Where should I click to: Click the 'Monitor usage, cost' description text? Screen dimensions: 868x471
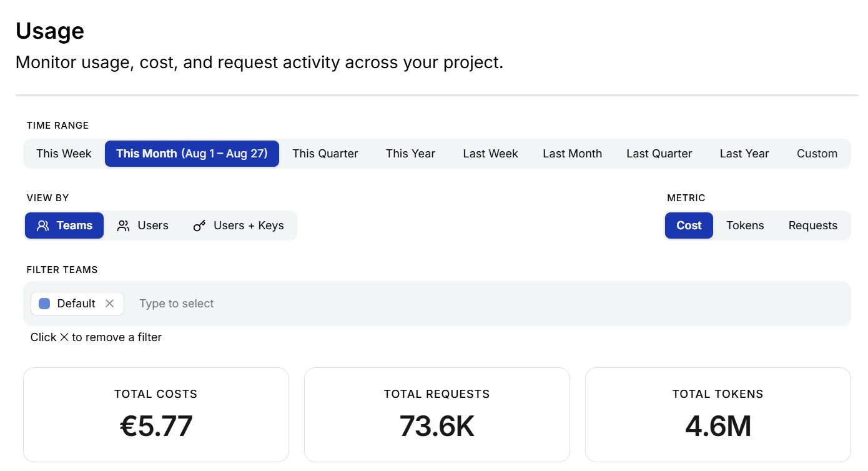(259, 62)
